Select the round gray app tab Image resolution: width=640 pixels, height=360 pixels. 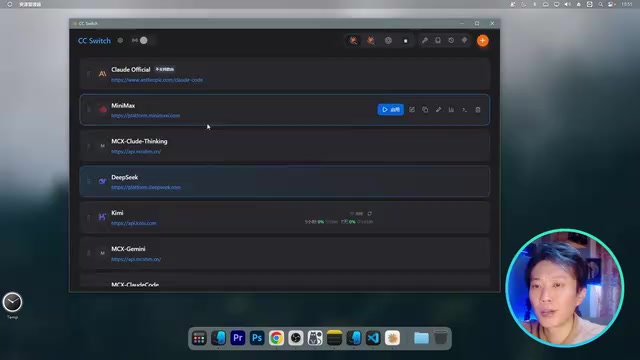coord(388,40)
